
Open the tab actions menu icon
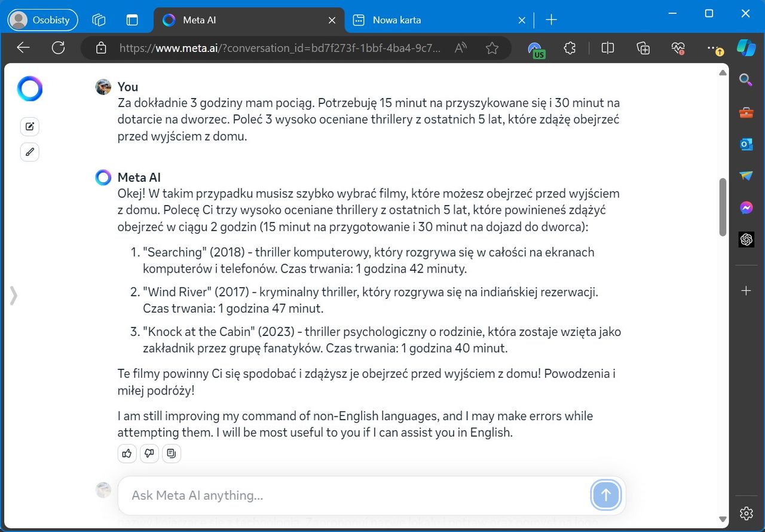[x=132, y=20]
